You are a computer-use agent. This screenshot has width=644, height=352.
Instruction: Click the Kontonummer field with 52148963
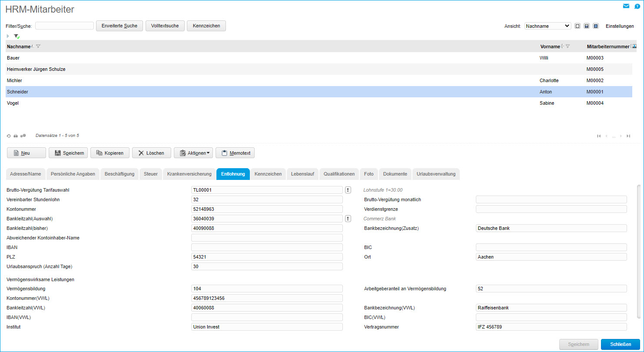pos(267,209)
